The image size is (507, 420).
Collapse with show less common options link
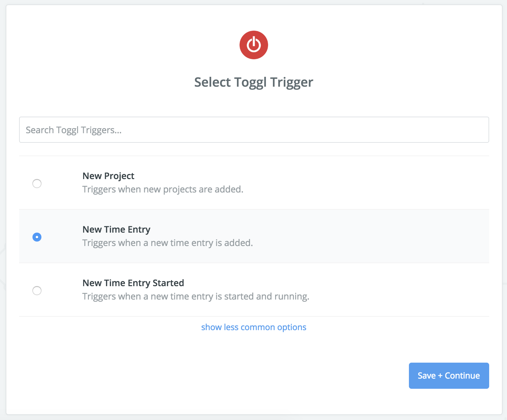[x=254, y=327]
